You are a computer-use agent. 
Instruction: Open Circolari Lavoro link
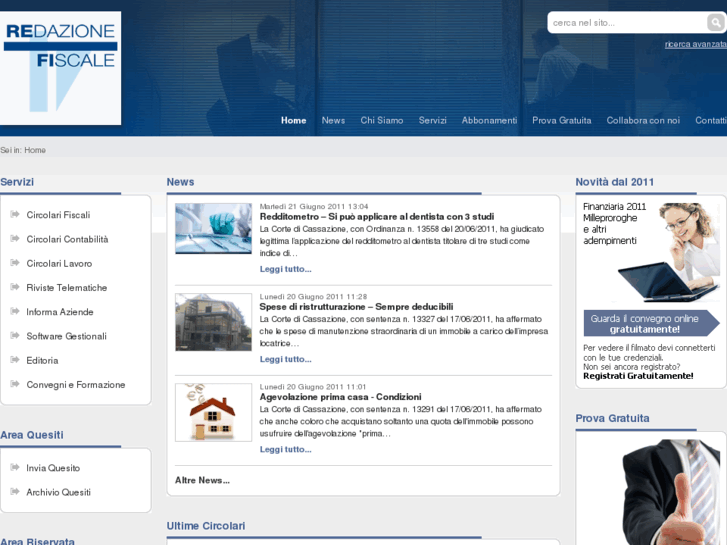59,263
